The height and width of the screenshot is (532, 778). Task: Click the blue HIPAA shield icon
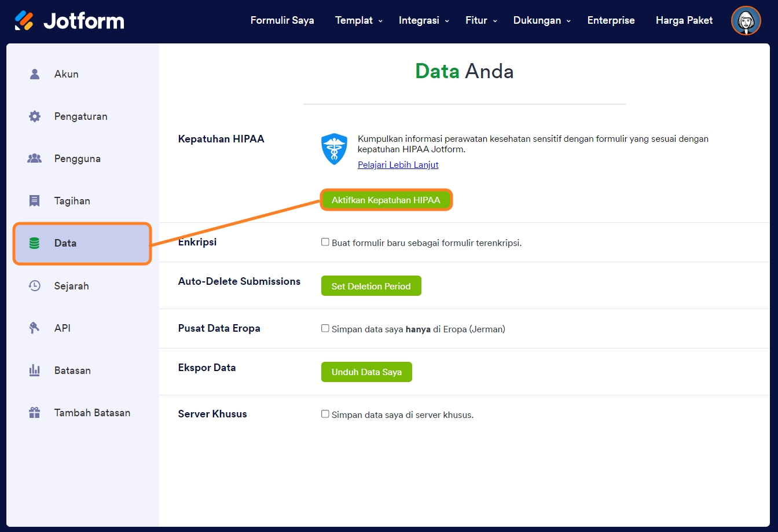pos(334,149)
